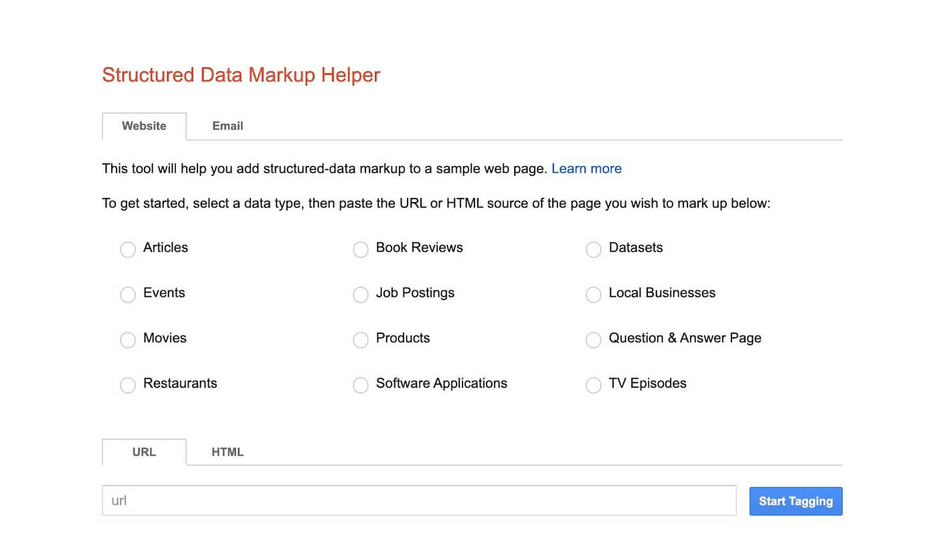The height and width of the screenshot is (560, 937).
Task: Select the Articles radio button
Action: tap(128, 250)
